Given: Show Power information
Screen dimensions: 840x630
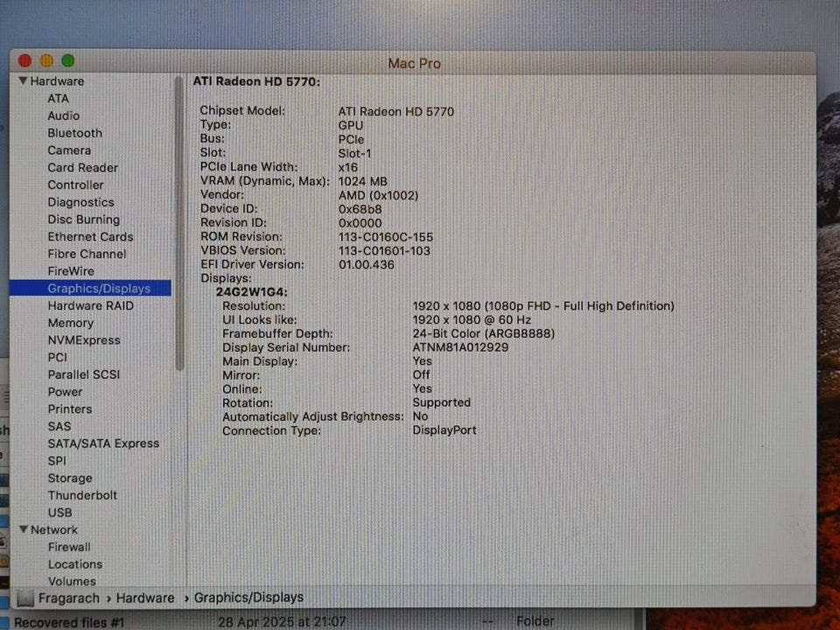Looking at the screenshot, I should (65, 392).
